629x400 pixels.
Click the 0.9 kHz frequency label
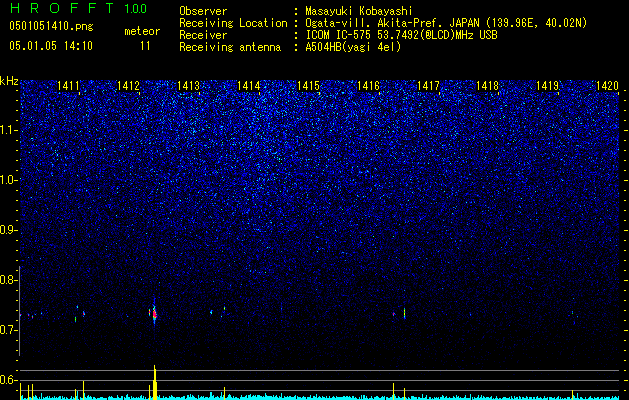pos(8,230)
